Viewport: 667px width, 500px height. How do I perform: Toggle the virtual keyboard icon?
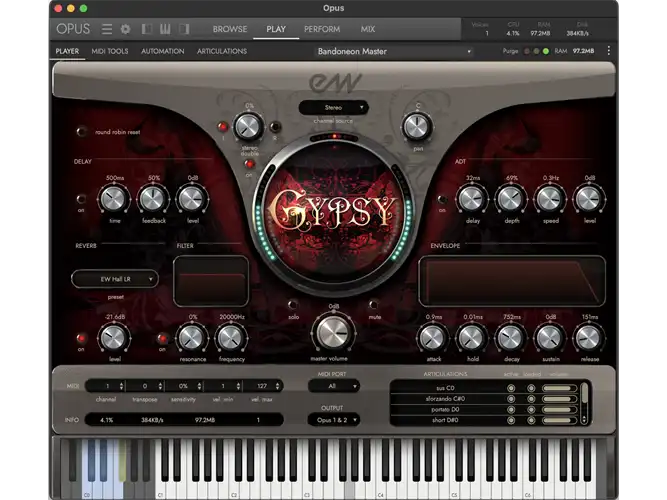point(165,29)
